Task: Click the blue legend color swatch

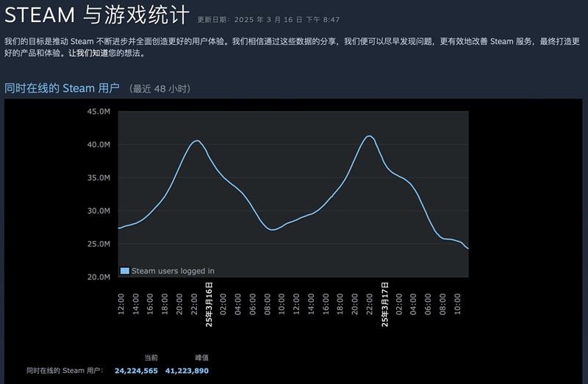Action: (x=125, y=271)
